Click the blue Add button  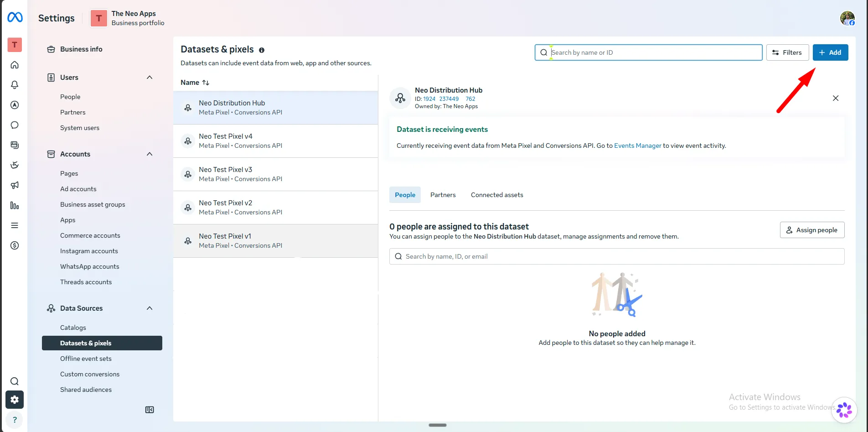pyautogui.click(x=830, y=52)
